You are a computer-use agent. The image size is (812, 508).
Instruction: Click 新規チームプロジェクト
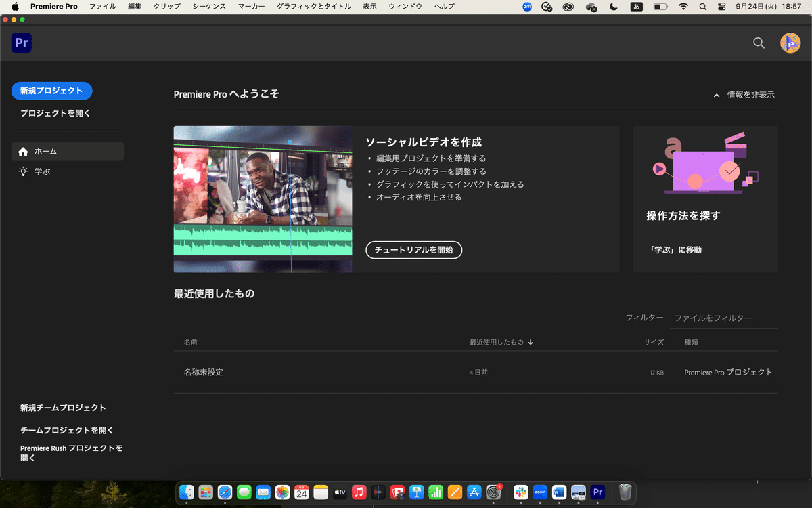click(x=63, y=408)
